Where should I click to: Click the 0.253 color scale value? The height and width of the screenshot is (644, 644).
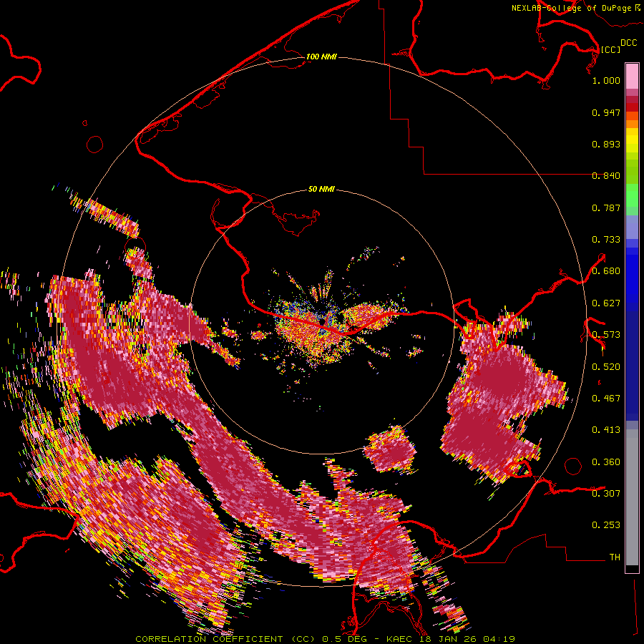click(606, 525)
